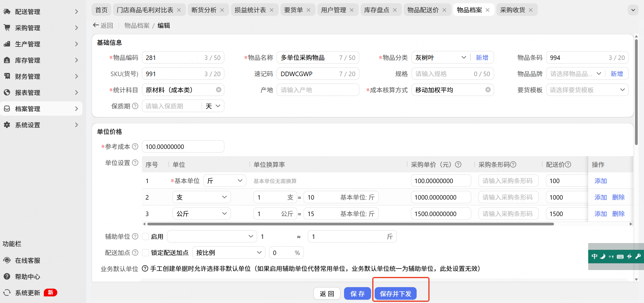Clear the 成本核算方式 selection with its X icon
The image size is (644, 303).
(x=488, y=90)
